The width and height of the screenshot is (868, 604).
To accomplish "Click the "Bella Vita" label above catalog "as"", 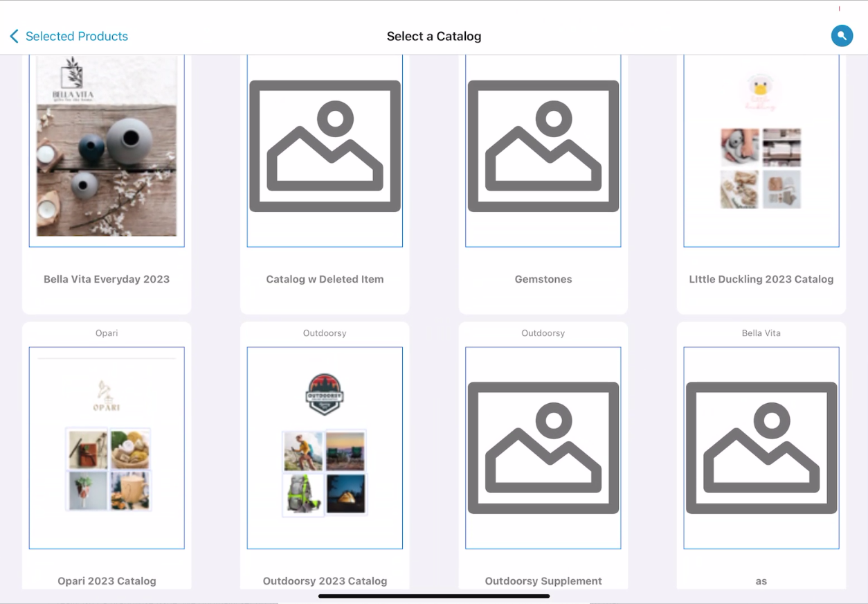I will 761,333.
